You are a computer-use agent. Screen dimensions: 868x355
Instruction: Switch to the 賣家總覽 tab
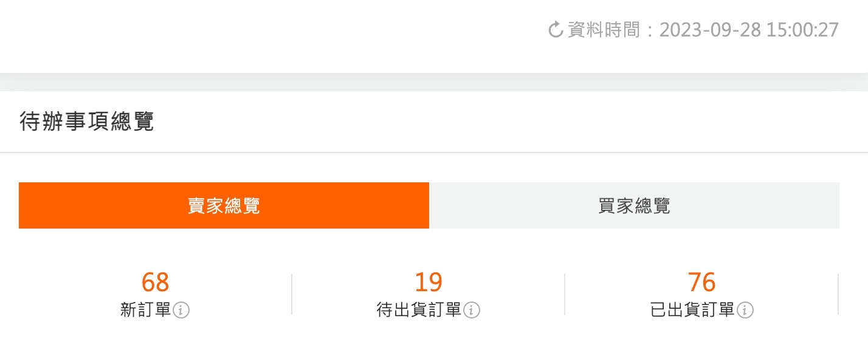[224, 205]
